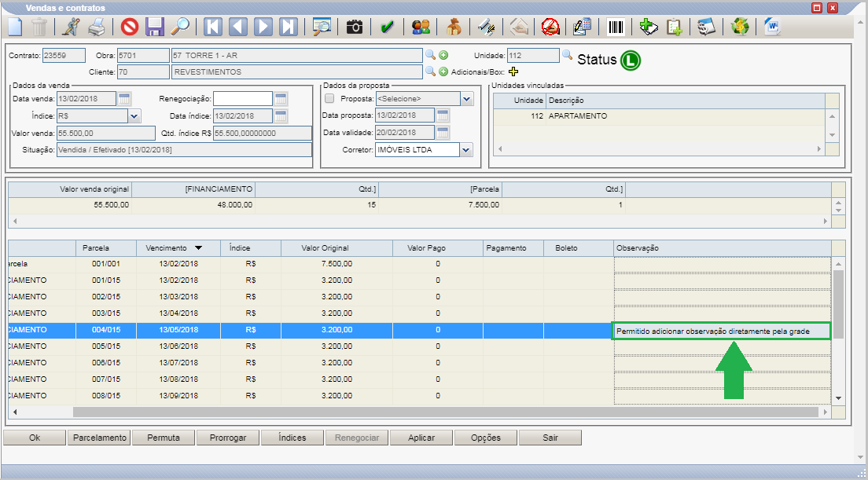Select the 112 APARTAMENTO linked unit row

tap(658, 116)
